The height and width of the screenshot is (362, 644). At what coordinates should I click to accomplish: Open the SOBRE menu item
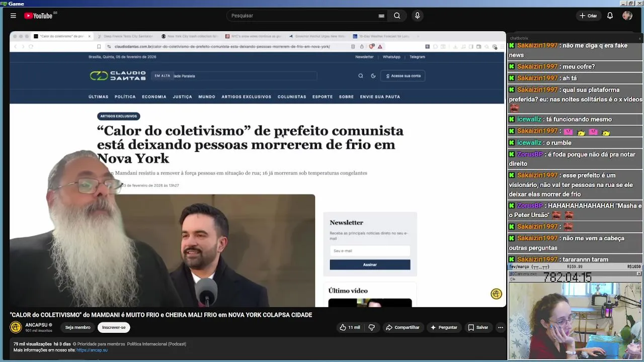coord(346,97)
